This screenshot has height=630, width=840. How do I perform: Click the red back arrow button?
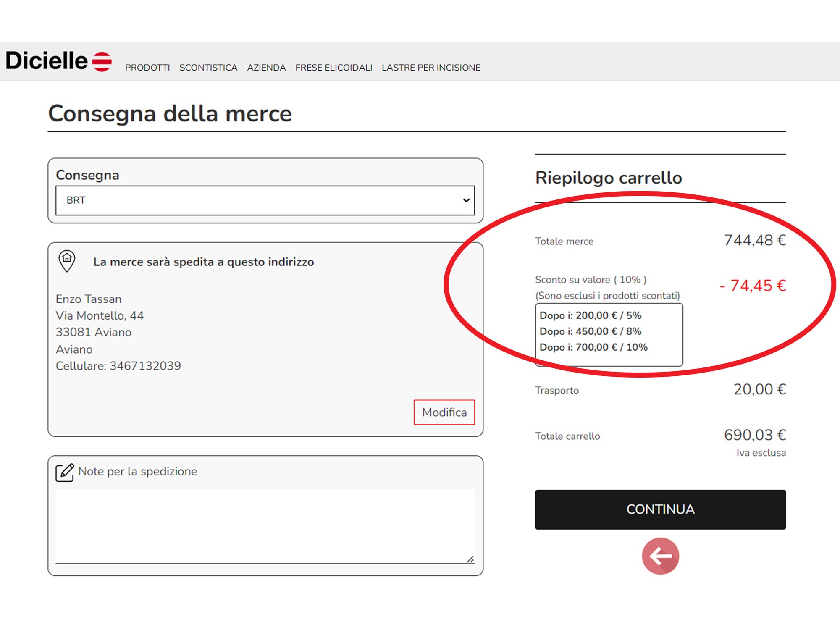point(660,555)
